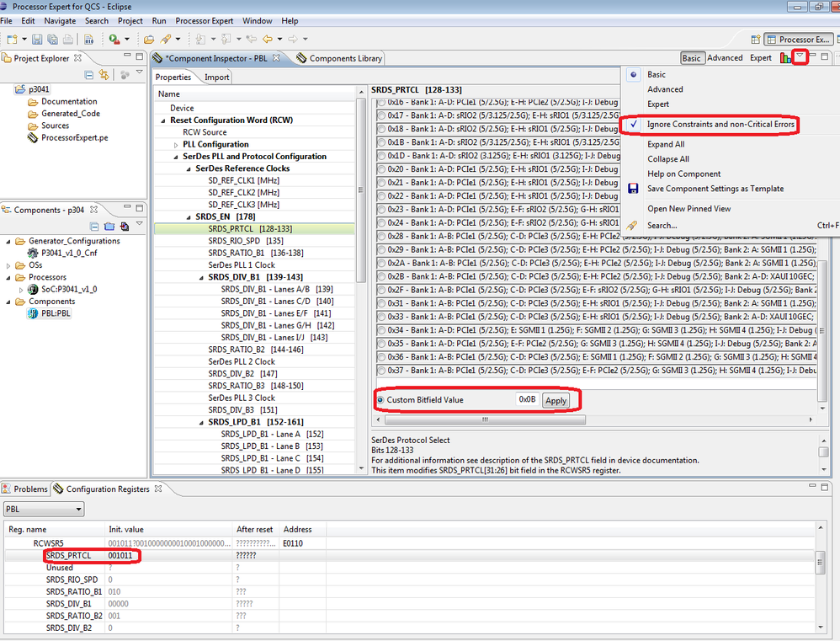Click the bar-chart registers icon in Component Inspector

(x=785, y=57)
